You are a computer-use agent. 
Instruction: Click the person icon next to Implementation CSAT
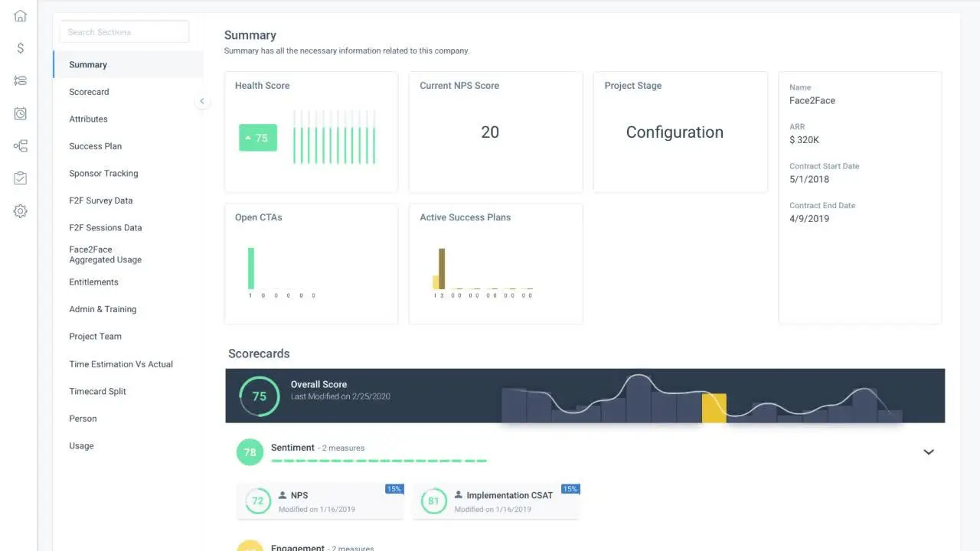459,495
